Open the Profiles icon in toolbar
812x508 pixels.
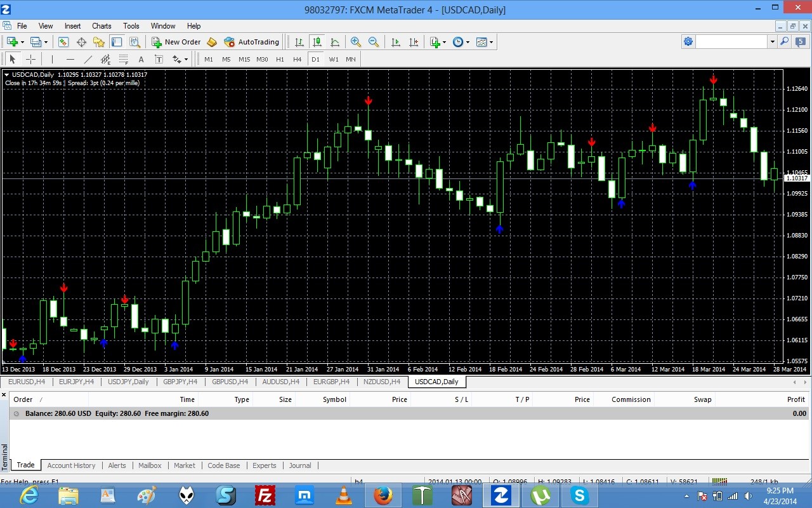coord(35,42)
